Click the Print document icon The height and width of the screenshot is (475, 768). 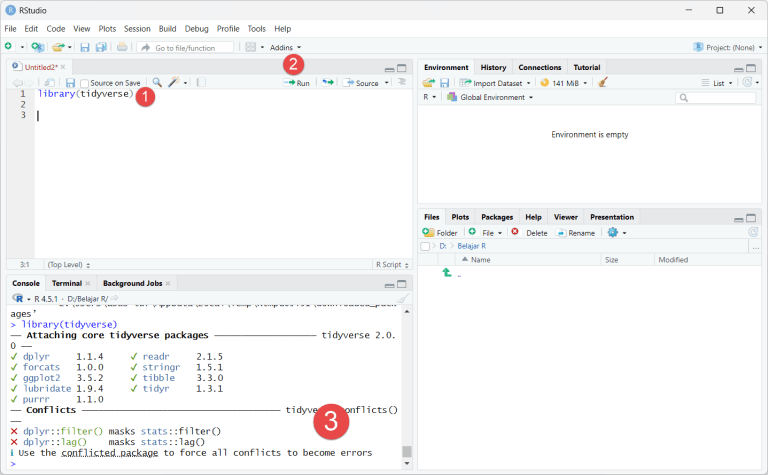pos(122,47)
